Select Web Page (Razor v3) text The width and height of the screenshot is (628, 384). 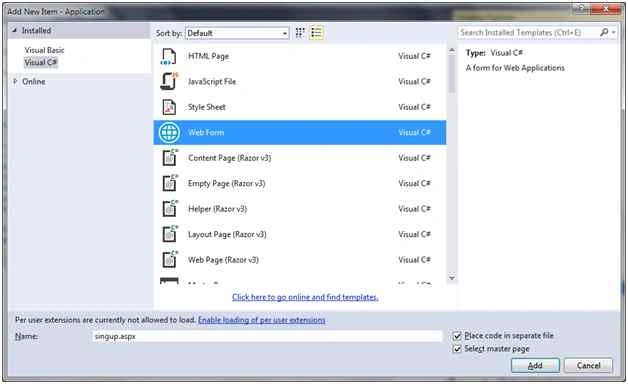[x=223, y=259]
